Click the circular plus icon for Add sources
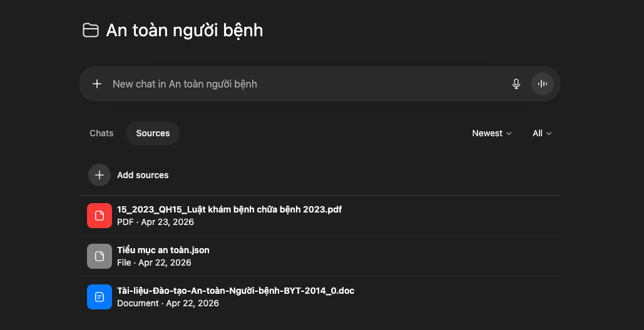The width and height of the screenshot is (644, 330). click(99, 175)
